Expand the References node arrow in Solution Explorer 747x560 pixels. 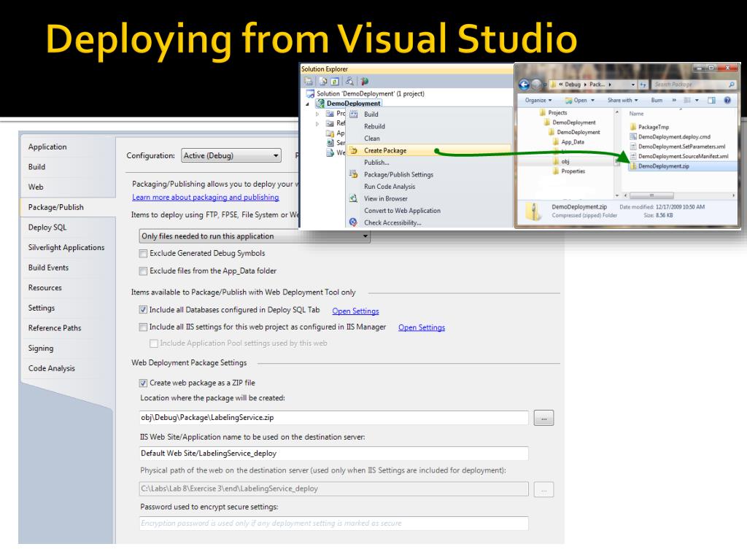pos(317,124)
